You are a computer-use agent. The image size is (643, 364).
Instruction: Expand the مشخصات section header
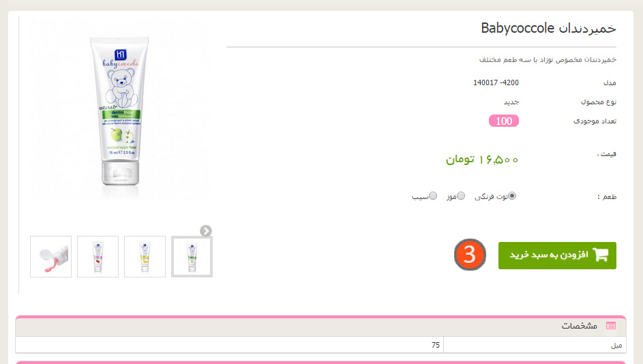click(x=320, y=327)
